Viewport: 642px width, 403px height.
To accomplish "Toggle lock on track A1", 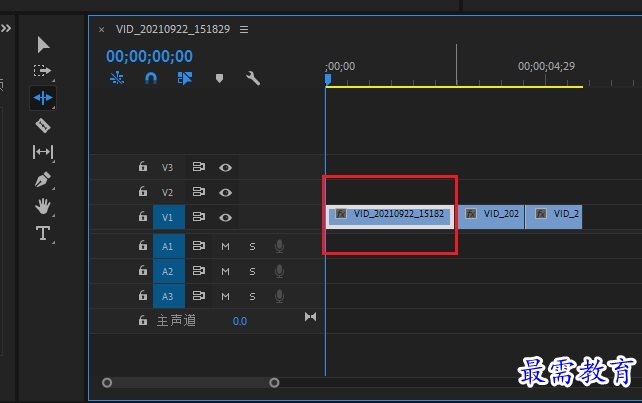I will [x=142, y=245].
